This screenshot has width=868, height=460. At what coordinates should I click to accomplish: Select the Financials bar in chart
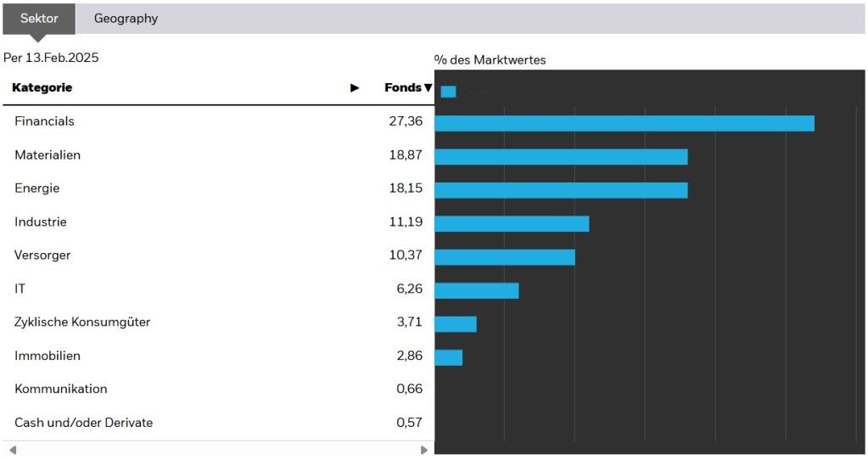tap(624, 123)
